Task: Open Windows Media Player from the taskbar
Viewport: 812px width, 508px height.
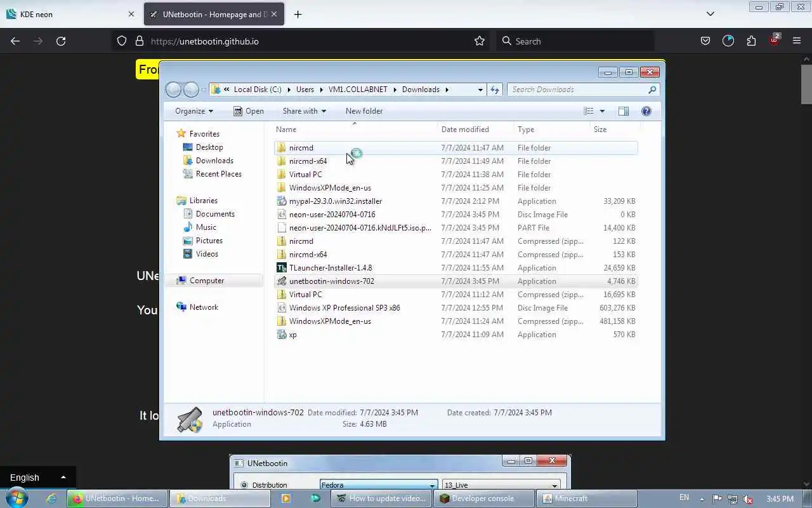Action: pyautogui.click(x=285, y=498)
